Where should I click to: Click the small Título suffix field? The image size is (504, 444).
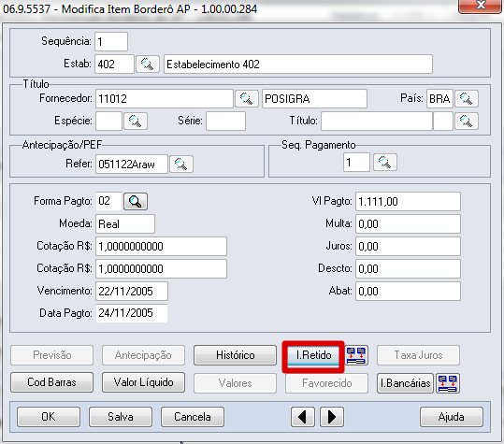(443, 121)
